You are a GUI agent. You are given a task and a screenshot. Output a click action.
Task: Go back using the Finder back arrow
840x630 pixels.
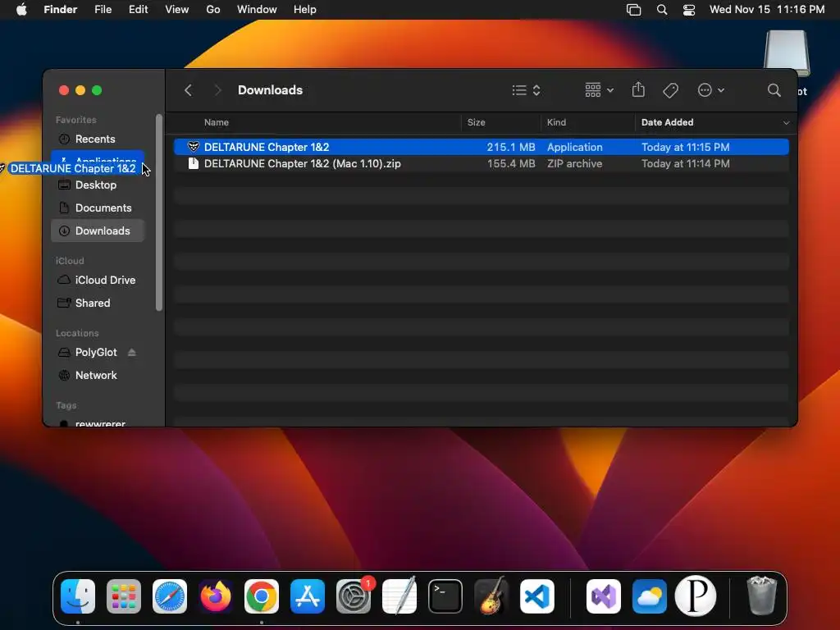(188, 90)
